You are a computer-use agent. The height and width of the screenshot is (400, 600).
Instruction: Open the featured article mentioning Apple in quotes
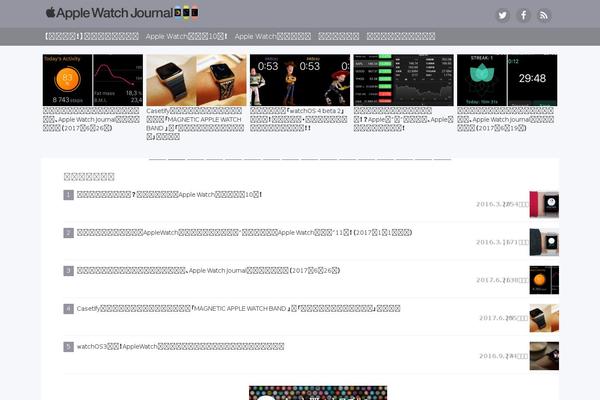(x=403, y=119)
